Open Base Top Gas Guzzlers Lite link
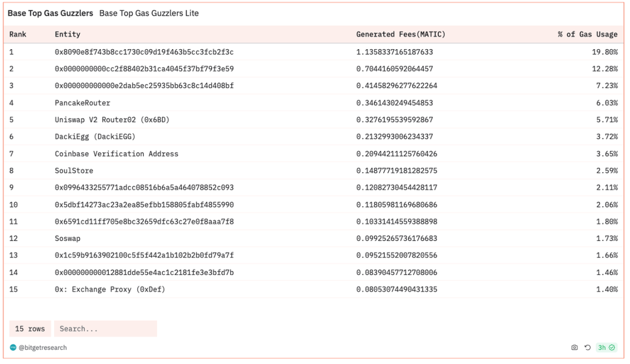The height and width of the screenshot is (364, 630). click(x=149, y=13)
